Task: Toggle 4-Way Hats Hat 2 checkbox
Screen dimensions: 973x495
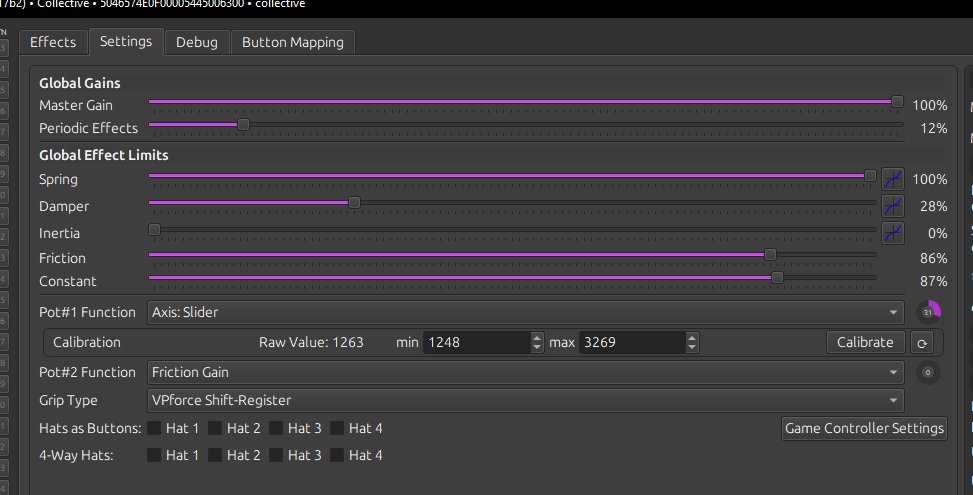Action: coord(215,455)
